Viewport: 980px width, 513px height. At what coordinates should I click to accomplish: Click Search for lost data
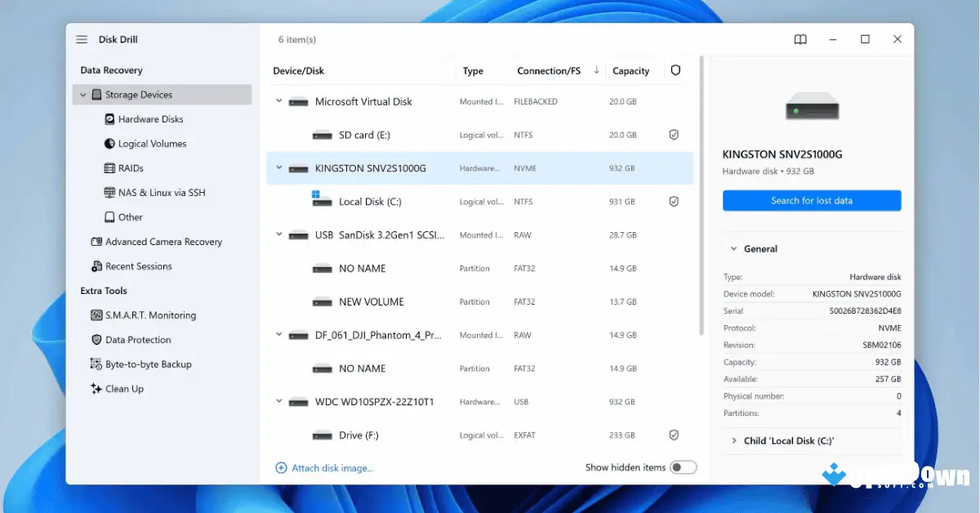tap(811, 200)
